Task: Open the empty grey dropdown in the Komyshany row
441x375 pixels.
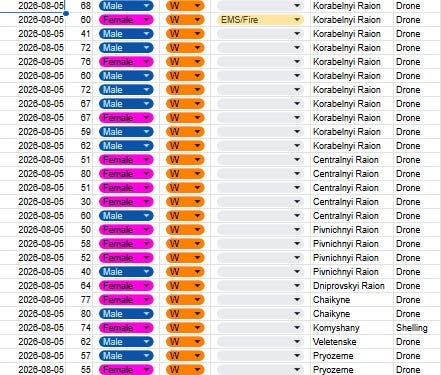Action: [x=260, y=328]
